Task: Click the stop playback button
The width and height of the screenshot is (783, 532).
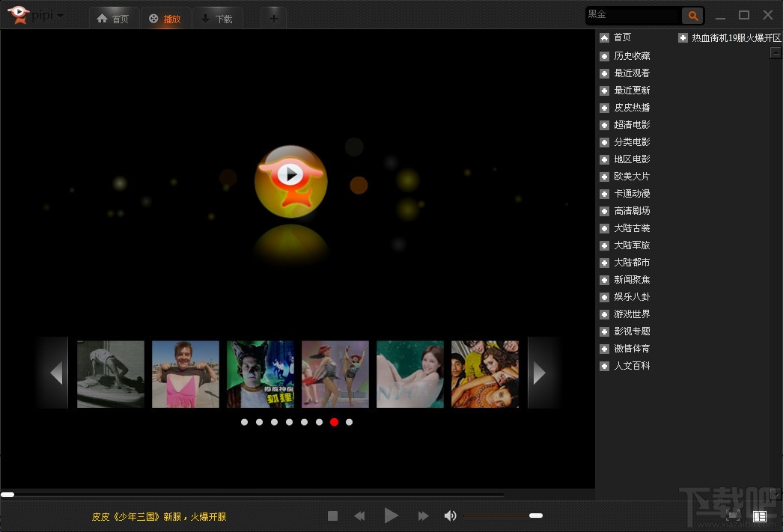Action: click(333, 516)
